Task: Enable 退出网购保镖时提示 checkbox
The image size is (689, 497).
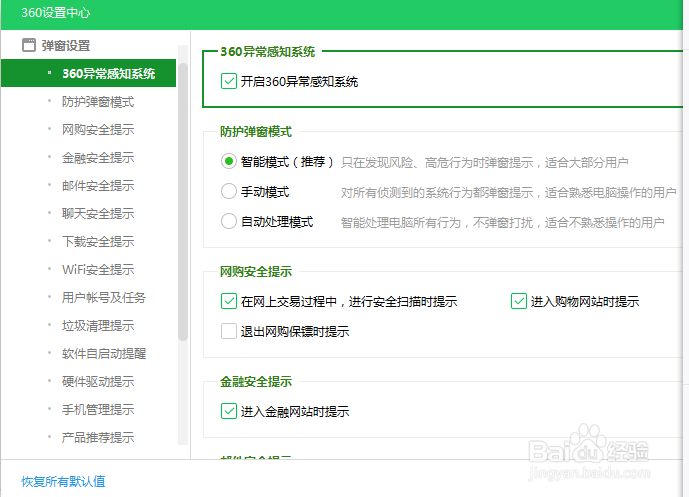Action: tap(228, 331)
